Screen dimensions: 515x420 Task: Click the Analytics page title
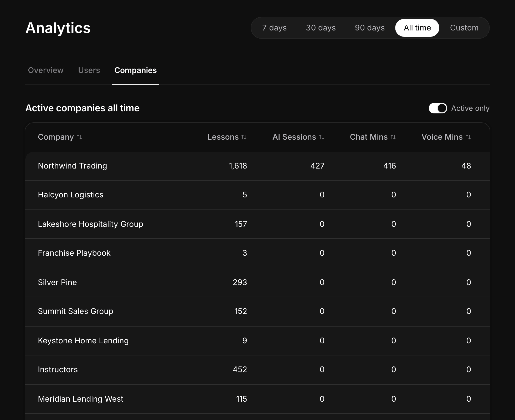pyautogui.click(x=58, y=28)
